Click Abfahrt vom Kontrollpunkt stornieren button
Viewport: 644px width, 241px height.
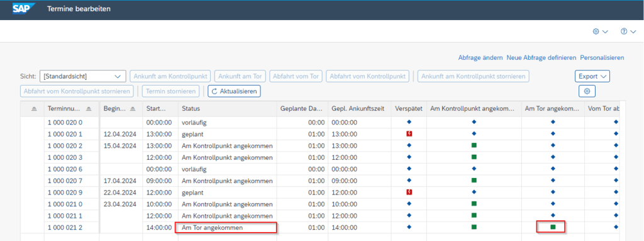[77, 91]
